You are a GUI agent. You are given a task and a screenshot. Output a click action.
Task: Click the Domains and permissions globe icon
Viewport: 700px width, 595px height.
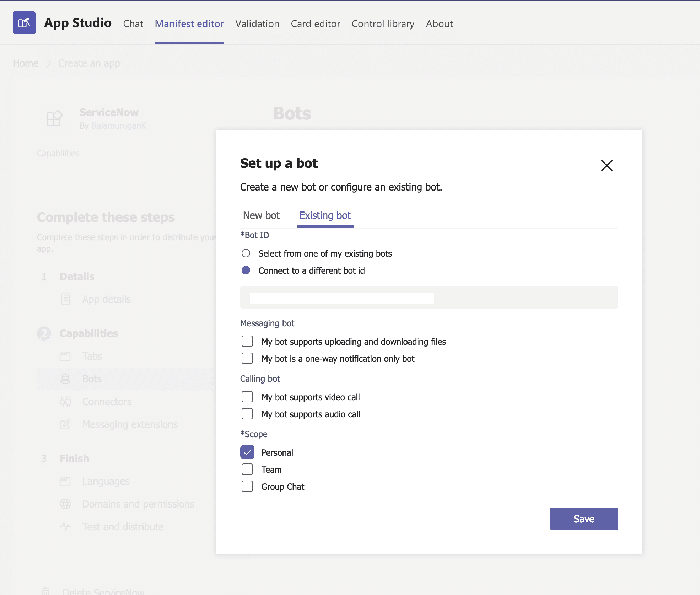tap(65, 504)
